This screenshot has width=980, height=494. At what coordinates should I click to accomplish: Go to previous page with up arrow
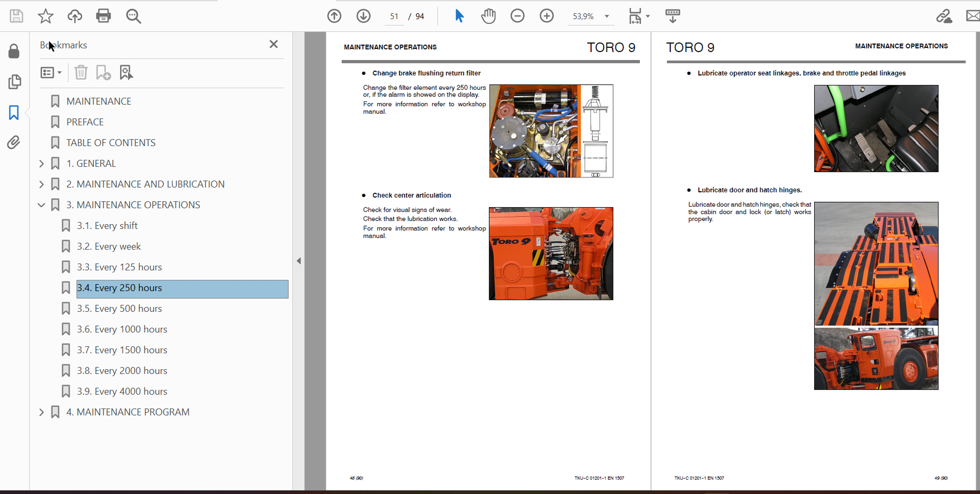tap(334, 16)
